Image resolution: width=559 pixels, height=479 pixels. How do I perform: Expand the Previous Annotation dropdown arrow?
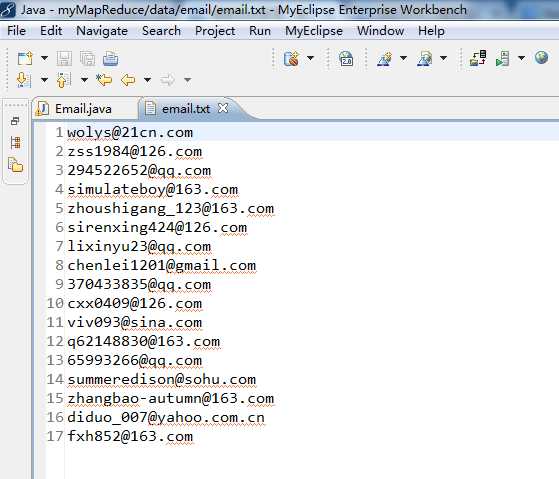[x=84, y=80]
